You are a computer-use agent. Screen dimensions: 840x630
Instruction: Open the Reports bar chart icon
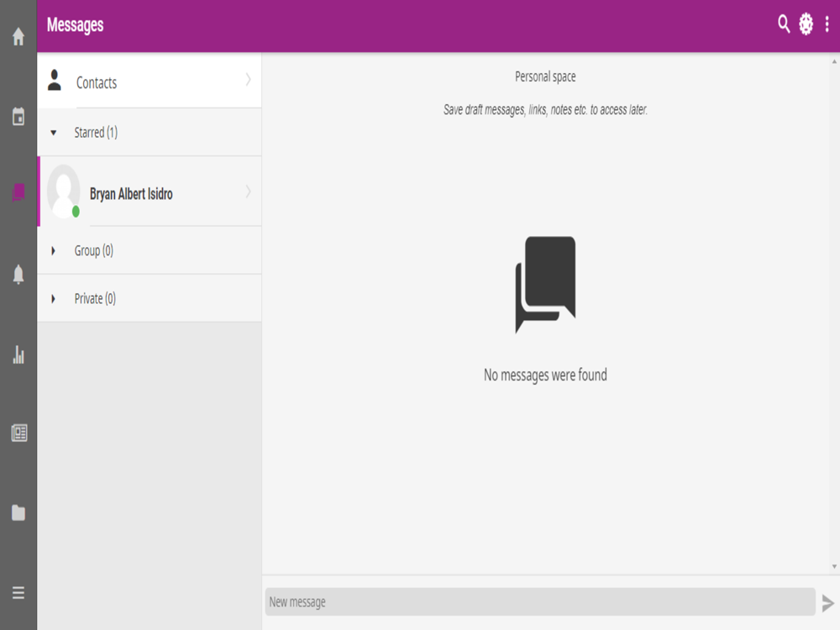click(x=18, y=354)
